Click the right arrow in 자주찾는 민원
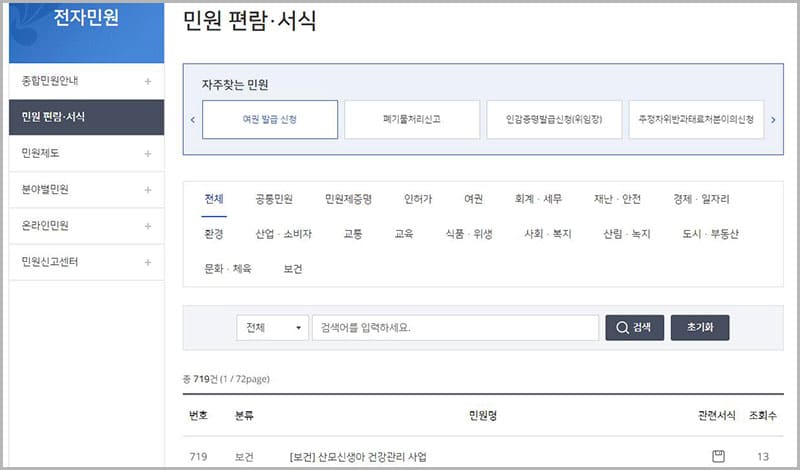The height and width of the screenshot is (470, 800). 773,119
